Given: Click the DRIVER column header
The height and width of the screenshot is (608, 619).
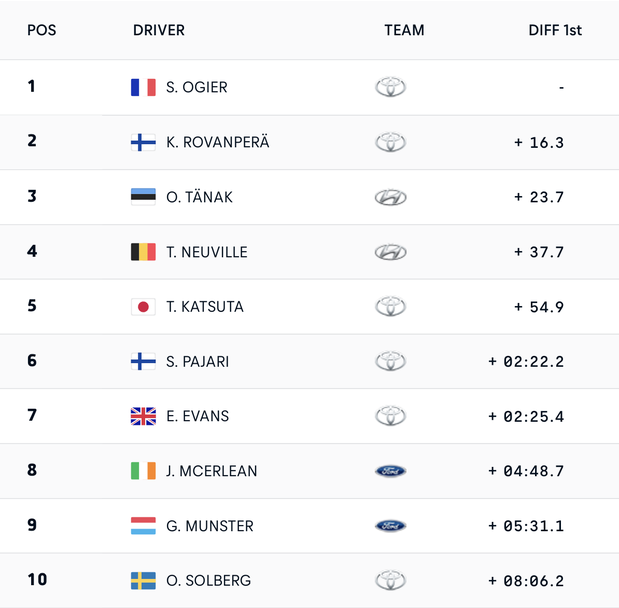Looking at the screenshot, I should click(158, 30).
